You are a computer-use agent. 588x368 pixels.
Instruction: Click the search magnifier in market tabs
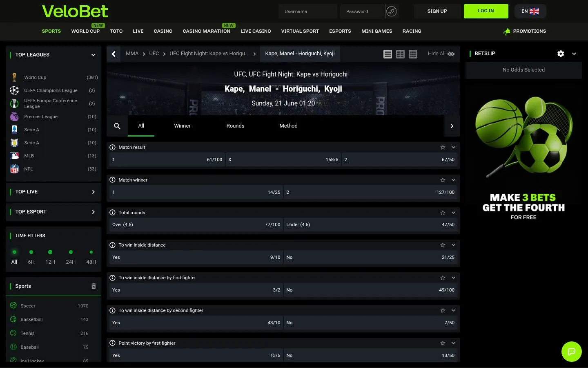[x=117, y=126]
